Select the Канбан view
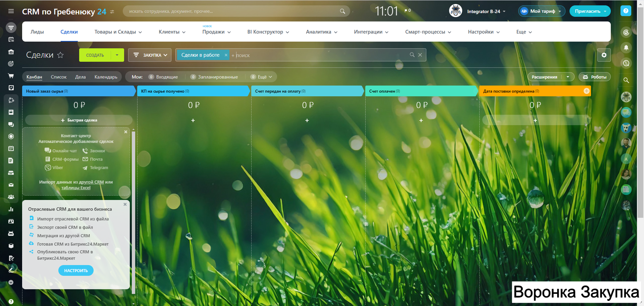The width and height of the screenshot is (644, 306). 34,77
